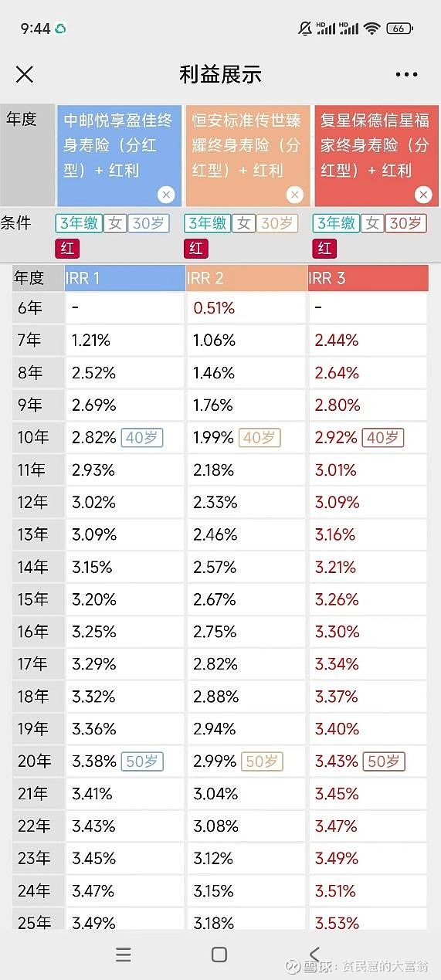Open the three-dot more options menu
Image resolution: width=441 pixels, height=980 pixels.
(x=406, y=75)
